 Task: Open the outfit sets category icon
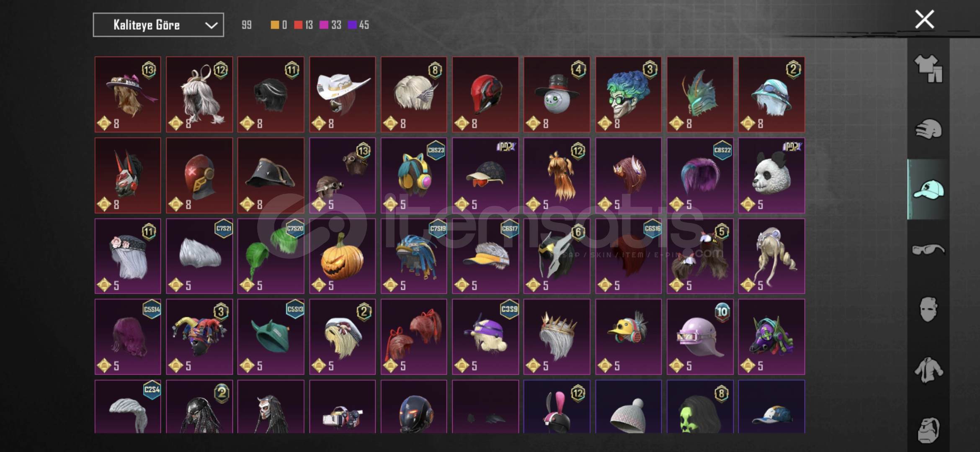click(928, 69)
